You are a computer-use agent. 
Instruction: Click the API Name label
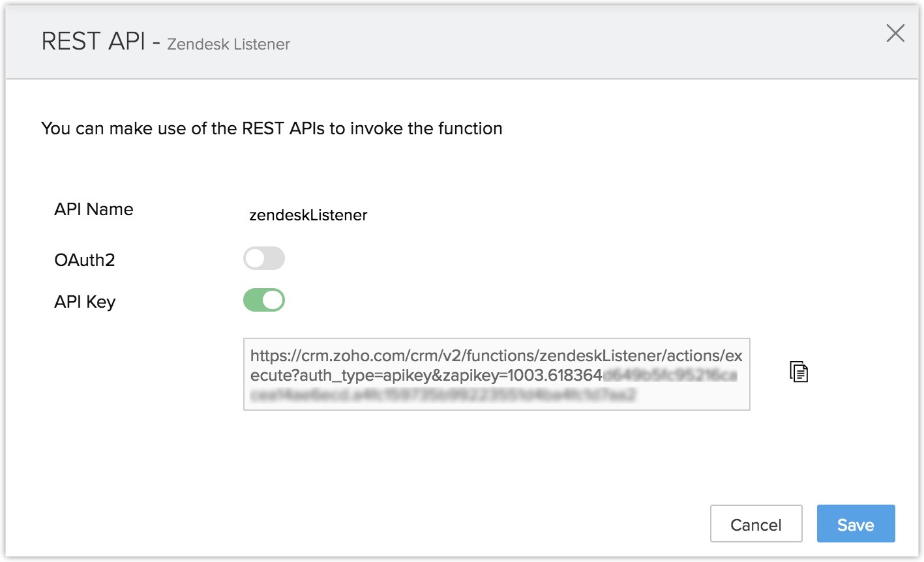94,209
